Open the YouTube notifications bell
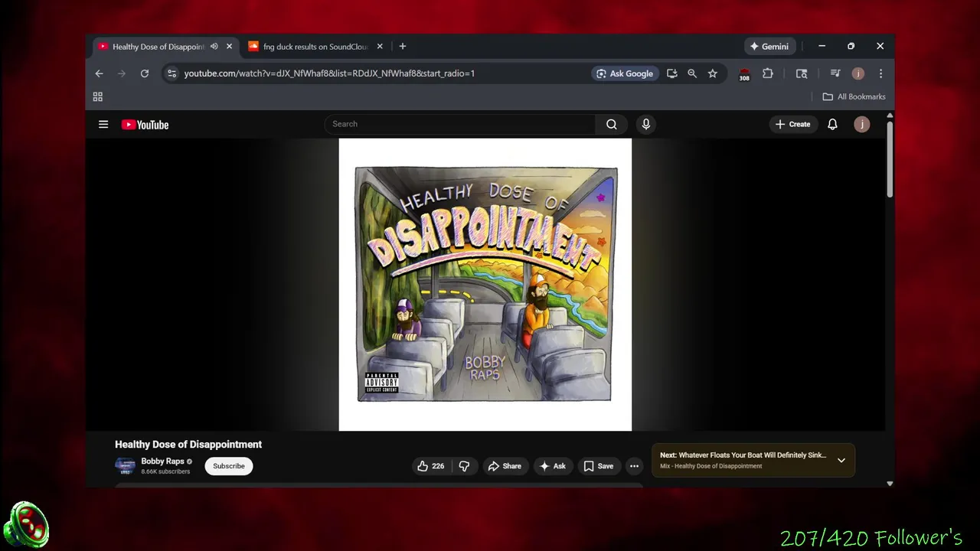The height and width of the screenshot is (551, 980). point(832,124)
